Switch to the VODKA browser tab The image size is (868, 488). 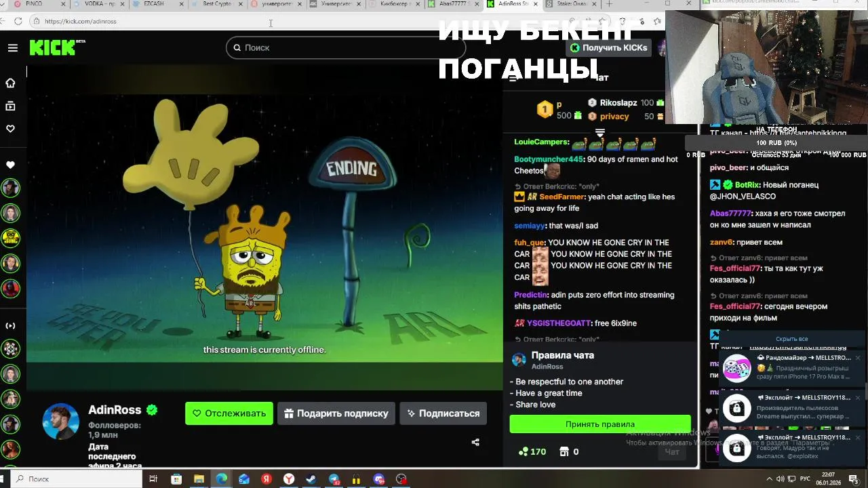(100, 4)
